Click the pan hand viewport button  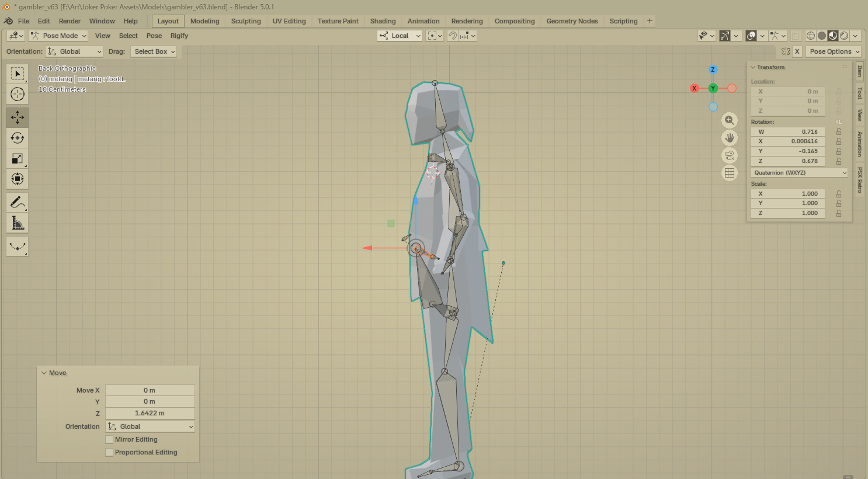coord(730,138)
